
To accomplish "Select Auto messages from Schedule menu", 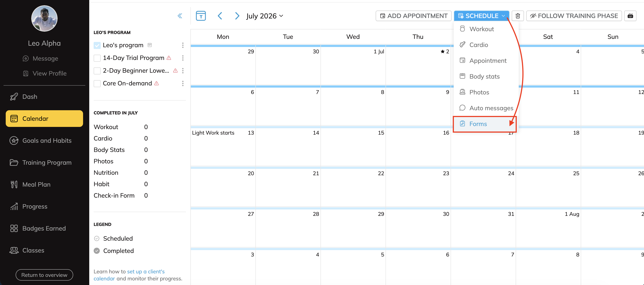I will pos(486,108).
